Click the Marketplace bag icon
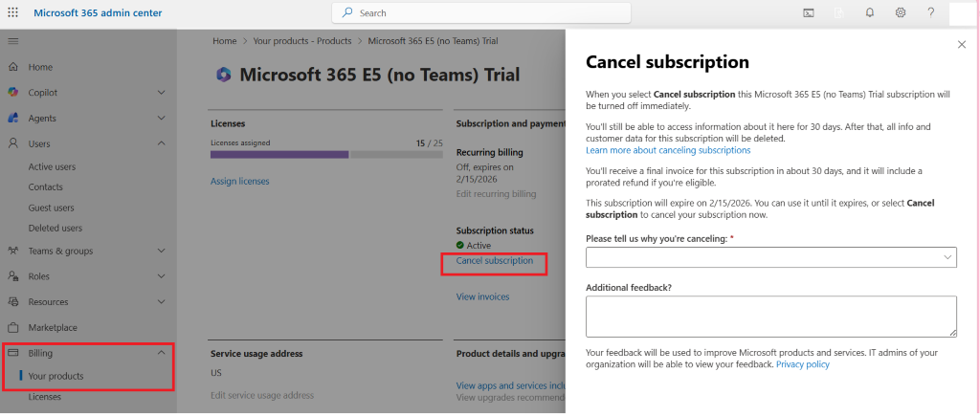The height and width of the screenshot is (416, 980). [12, 327]
